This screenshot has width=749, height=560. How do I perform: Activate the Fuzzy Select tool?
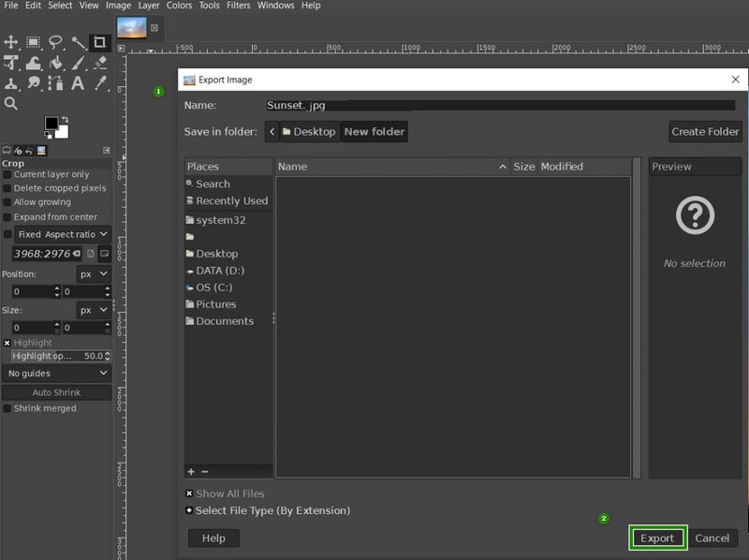pyautogui.click(x=80, y=41)
